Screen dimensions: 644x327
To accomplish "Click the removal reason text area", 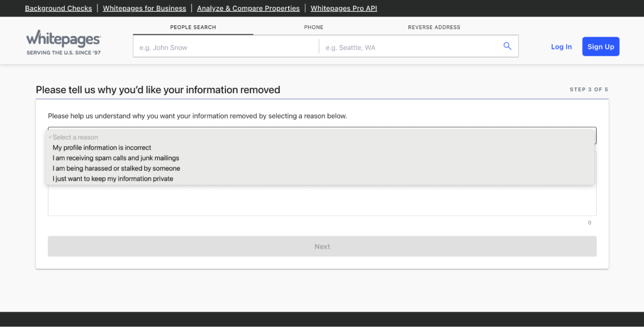I will pos(322,201).
